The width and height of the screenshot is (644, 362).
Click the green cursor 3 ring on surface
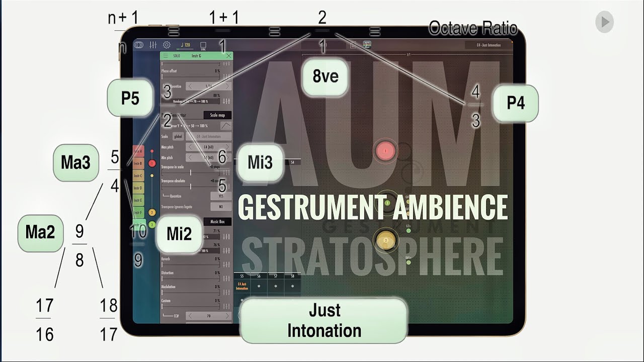click(x=388, y=203)
